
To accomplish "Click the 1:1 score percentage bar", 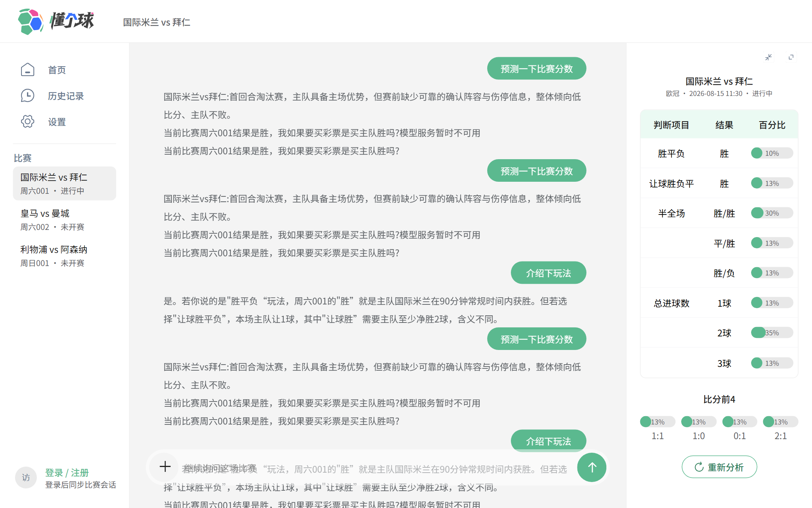I will 657,422.
